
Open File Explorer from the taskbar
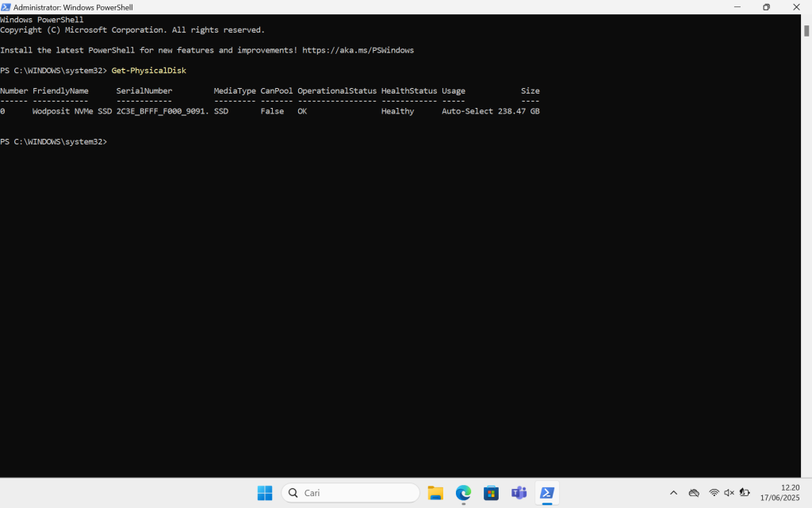point(435,493)
